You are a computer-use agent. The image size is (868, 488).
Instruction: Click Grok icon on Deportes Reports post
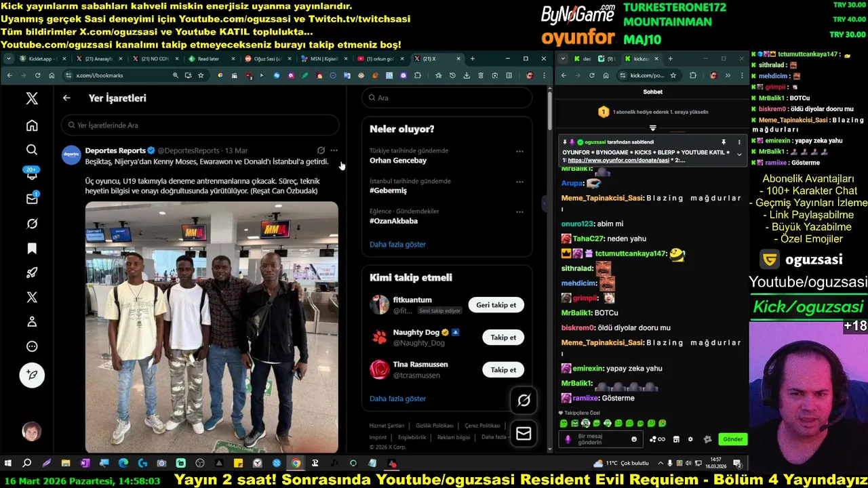coord(321,150)
